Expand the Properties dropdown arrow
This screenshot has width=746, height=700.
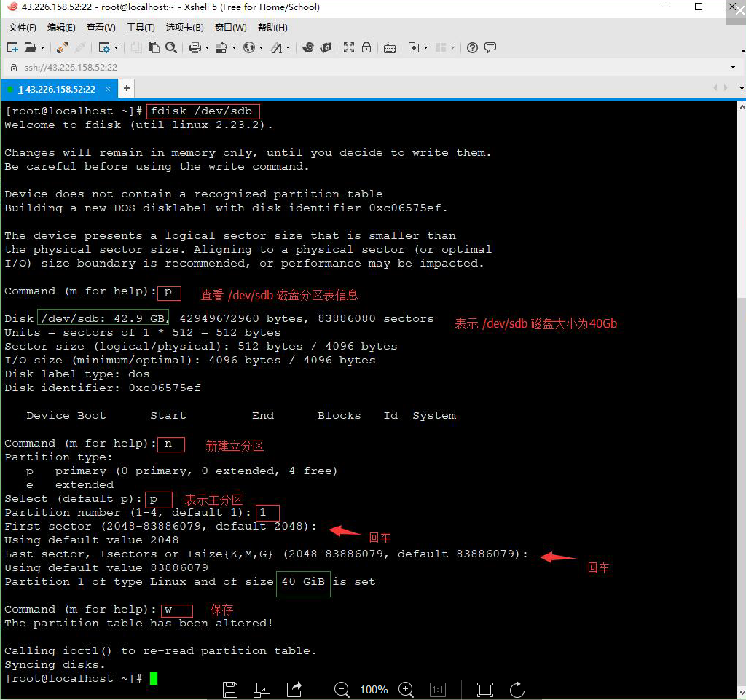tap(116, 47)
